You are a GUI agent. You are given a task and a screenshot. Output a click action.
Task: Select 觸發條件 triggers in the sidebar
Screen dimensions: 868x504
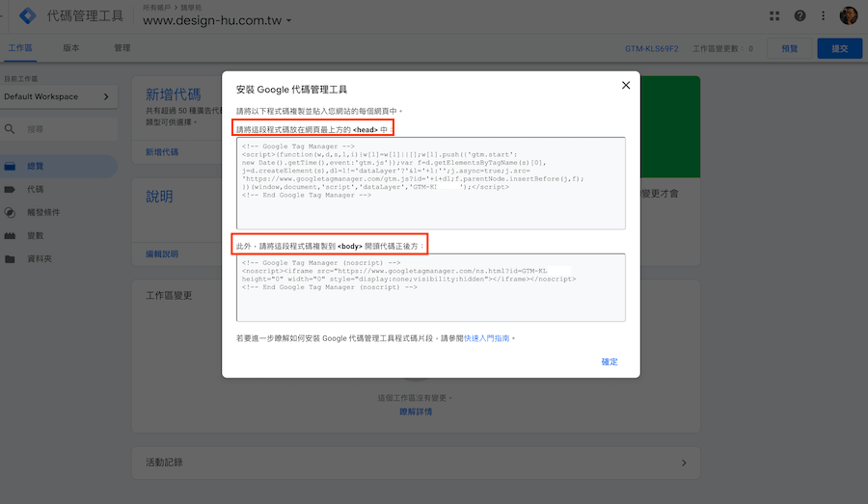[43, 213]
